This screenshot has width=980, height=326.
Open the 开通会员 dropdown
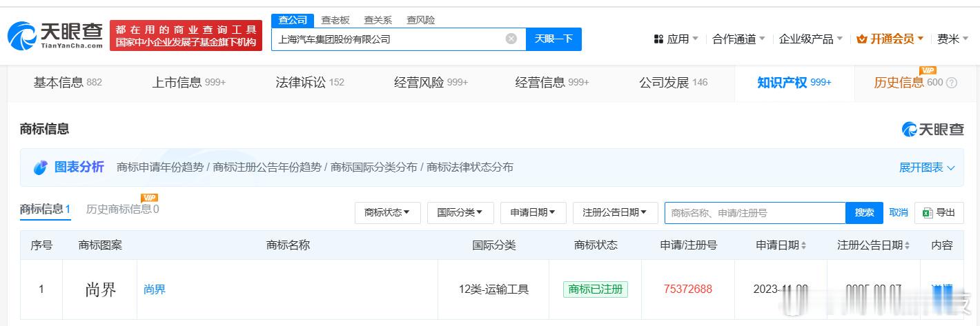click(x=890, y=39)
